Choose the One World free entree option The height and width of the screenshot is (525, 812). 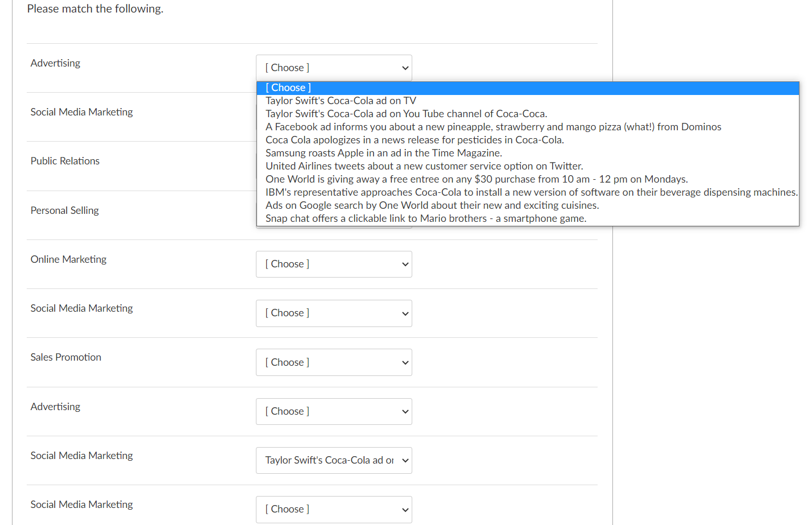pyautogui.click(x=528, y=179)
